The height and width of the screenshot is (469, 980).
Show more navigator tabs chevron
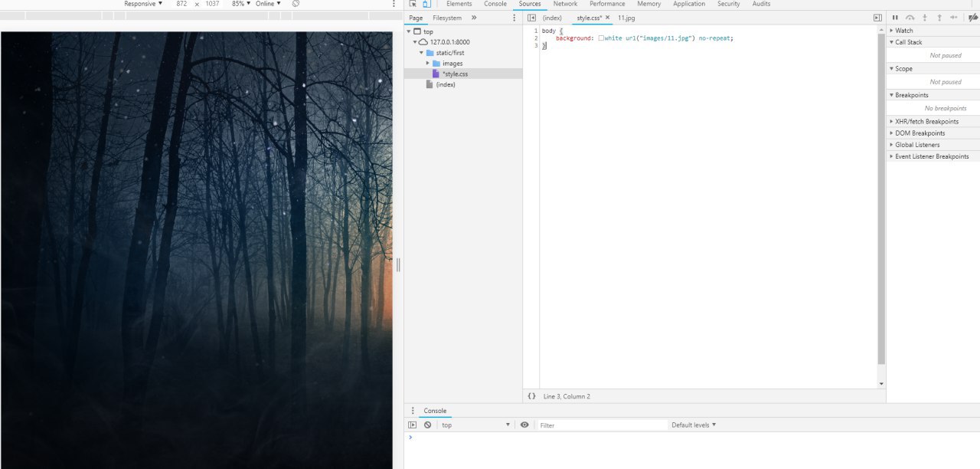coord(474,18)
